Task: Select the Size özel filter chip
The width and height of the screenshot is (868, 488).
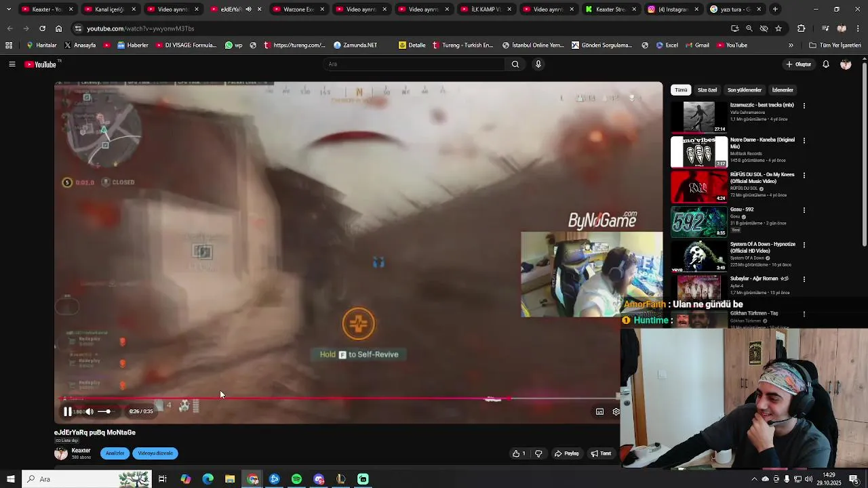Action: pyautogui.click(x=707, y=90)
